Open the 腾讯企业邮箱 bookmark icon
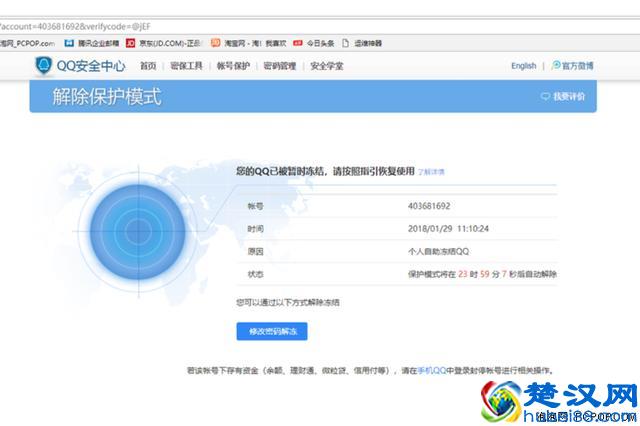The width and height of the screenshot is (640, 426). point(69,43)
